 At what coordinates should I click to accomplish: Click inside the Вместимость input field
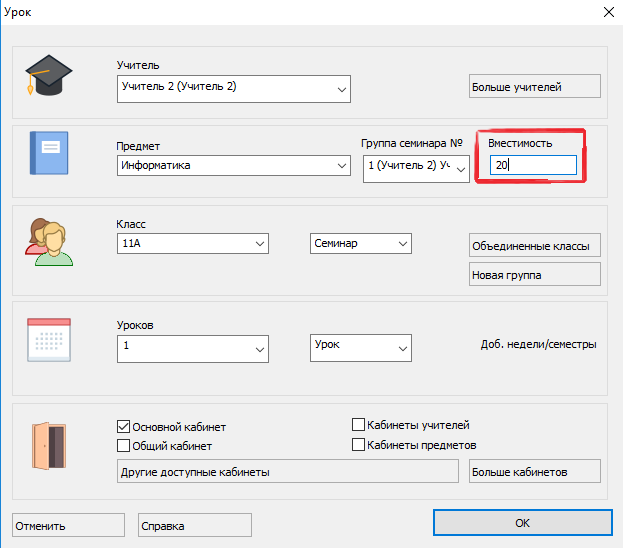coord(531,165)
